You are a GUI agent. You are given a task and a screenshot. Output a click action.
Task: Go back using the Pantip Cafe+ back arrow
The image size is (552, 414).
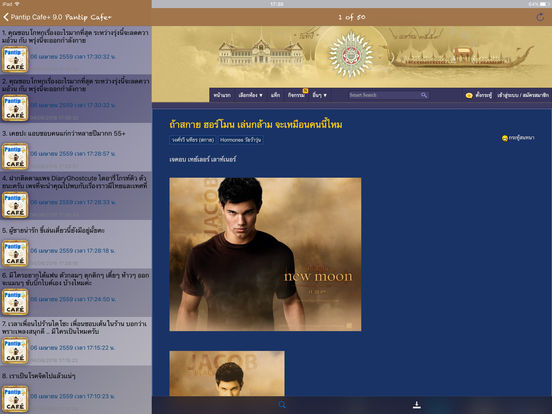coord(6,17)
